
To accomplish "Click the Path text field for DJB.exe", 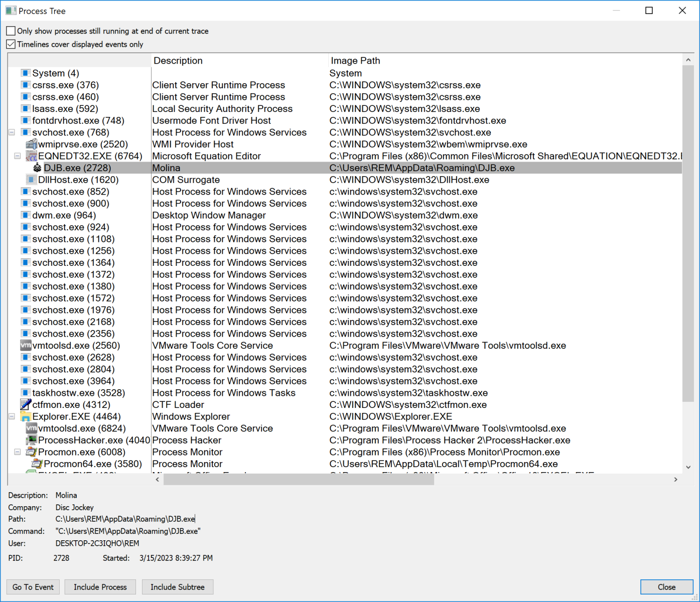I will pyautogui.click(x=125, y=519).
